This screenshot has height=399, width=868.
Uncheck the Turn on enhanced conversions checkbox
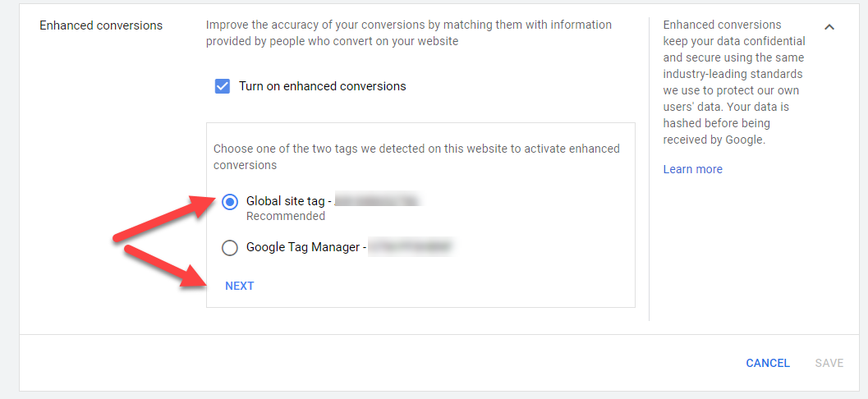pyautogui.click(x=222, y=86)
